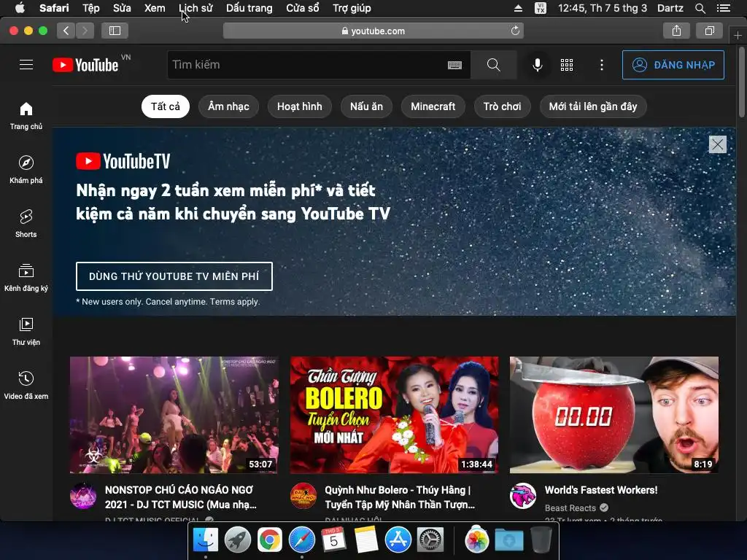Open the red apple video thumbnail
Viewport: 747px width, 560px height.
614,415
